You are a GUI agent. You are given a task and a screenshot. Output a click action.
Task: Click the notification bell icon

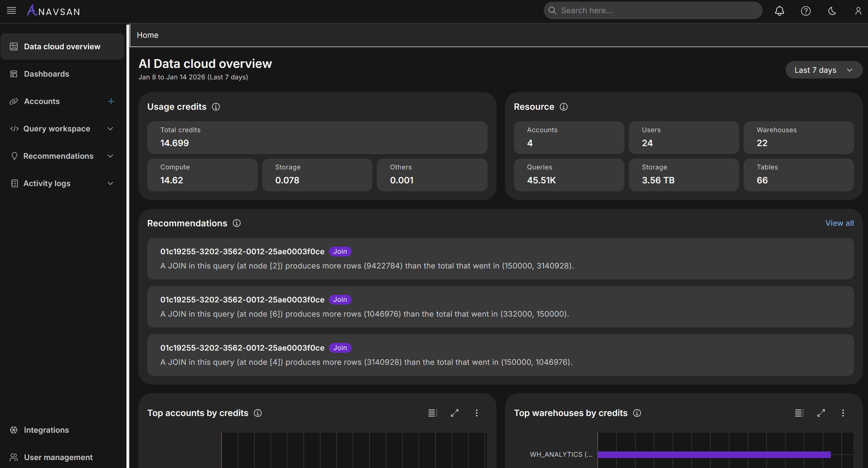[x=779, y=10]
